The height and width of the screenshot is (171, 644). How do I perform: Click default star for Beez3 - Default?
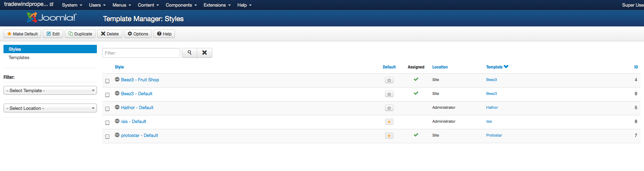pyautogui.click(x=389, y=94)
